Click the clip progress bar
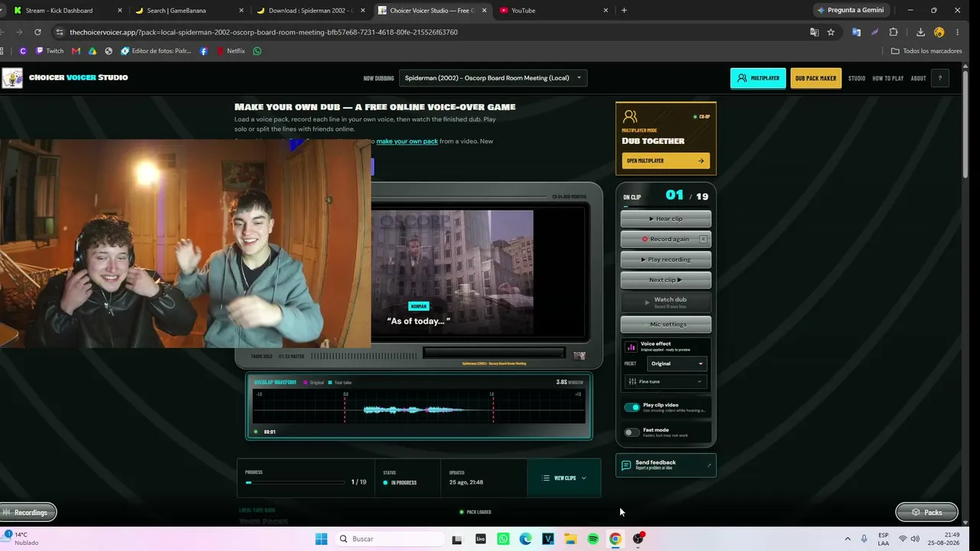The width and height of the screenshot is (980, 551). (295, 483)
